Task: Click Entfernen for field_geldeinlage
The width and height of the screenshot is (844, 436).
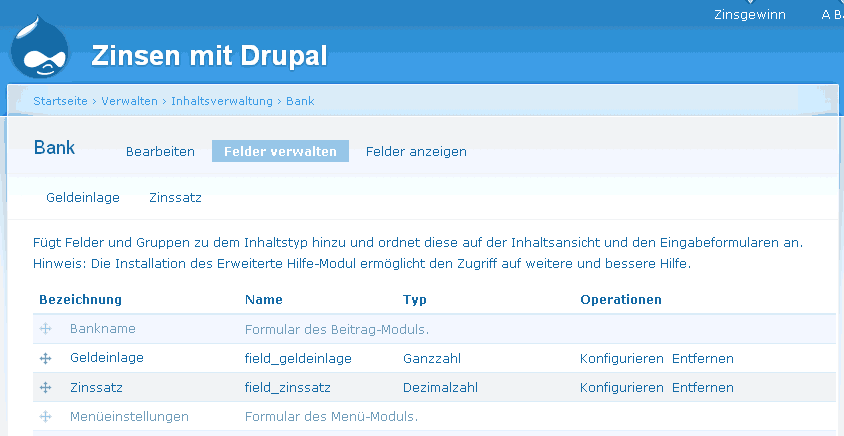Action: pyautogui.click(x=702, y=358)
